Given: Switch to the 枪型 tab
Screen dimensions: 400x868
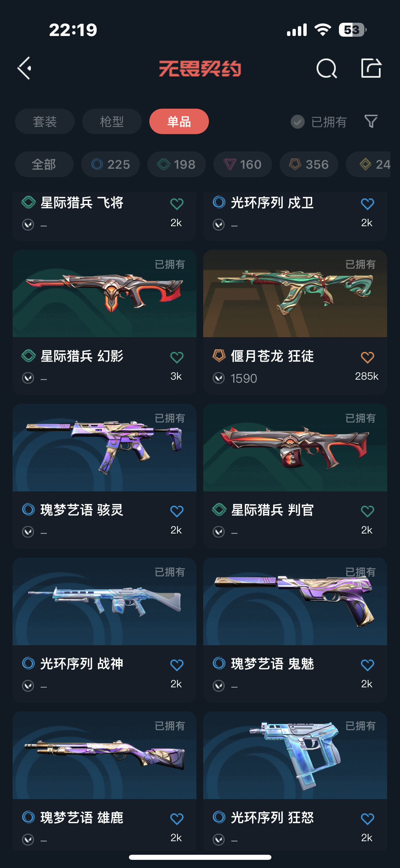Looking at the screenshot, I should [112, 122].
